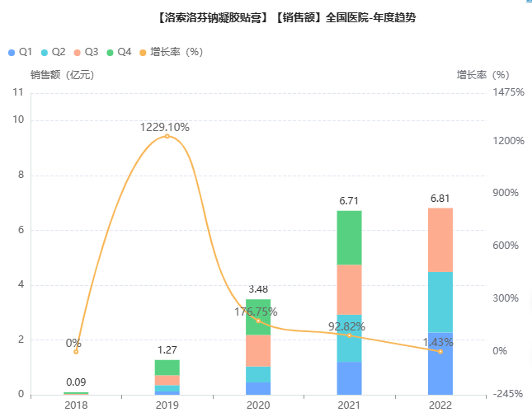532x417 pixels.
Task: Click the blue Q1 segment of 2021 bar
Action: 349,378
